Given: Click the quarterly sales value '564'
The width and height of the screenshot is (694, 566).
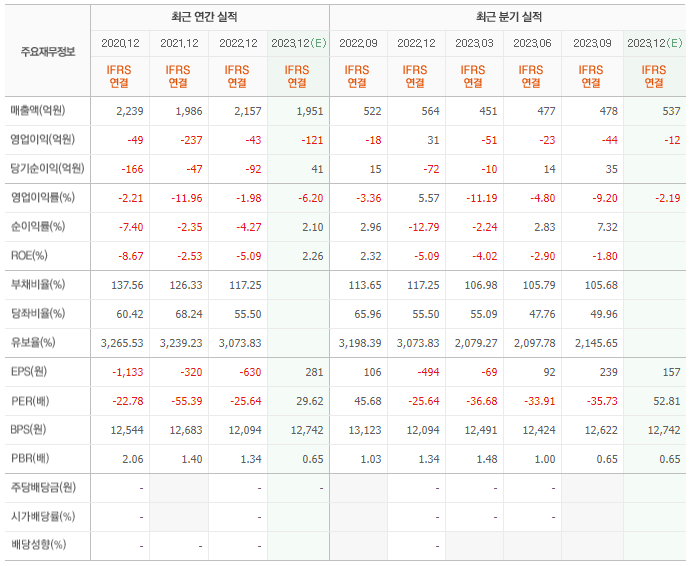Looking at the screenshot, I should [430, 111].
